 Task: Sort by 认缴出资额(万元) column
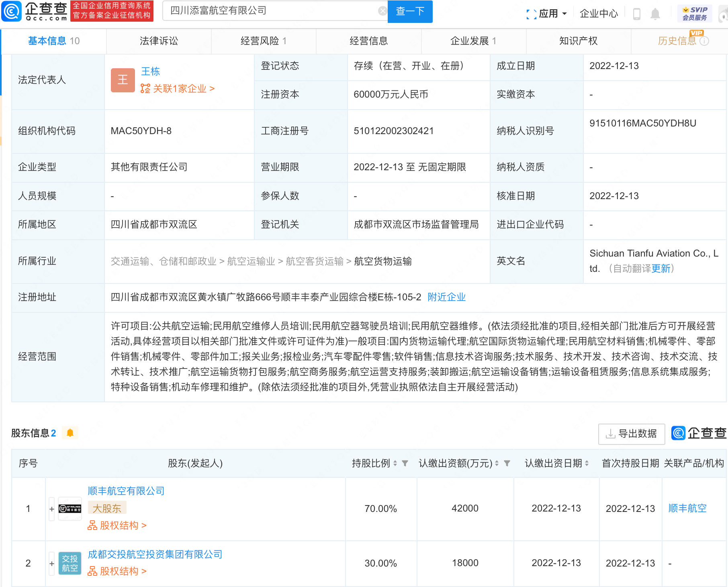point(497,463)
